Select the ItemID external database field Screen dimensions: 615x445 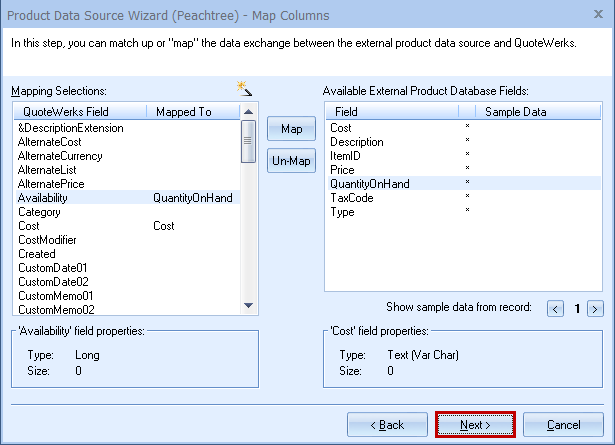tap(464, 156)
